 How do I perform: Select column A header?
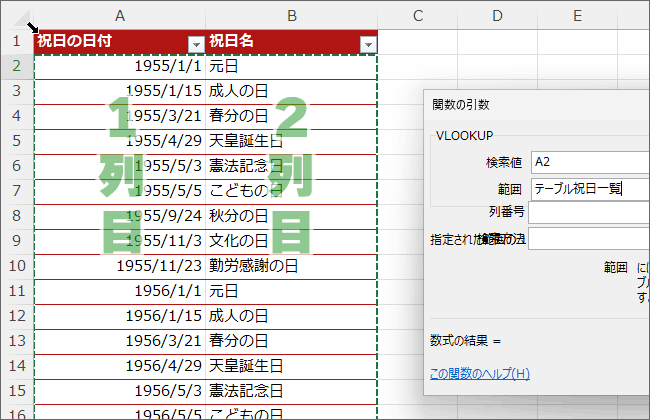(x=120, y=16)
